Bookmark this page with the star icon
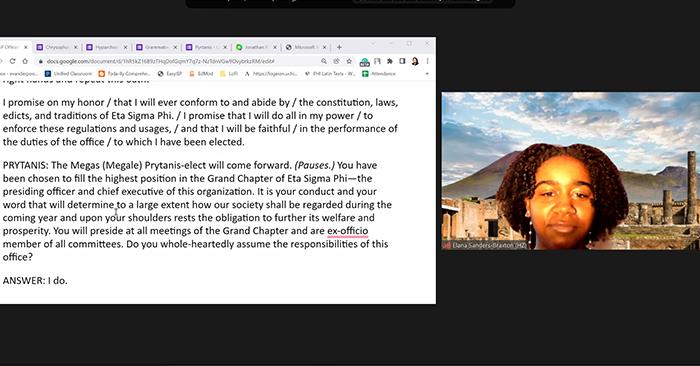Viewport: 700px width, 366px height. pyautogui.click(x=349, y=61)
